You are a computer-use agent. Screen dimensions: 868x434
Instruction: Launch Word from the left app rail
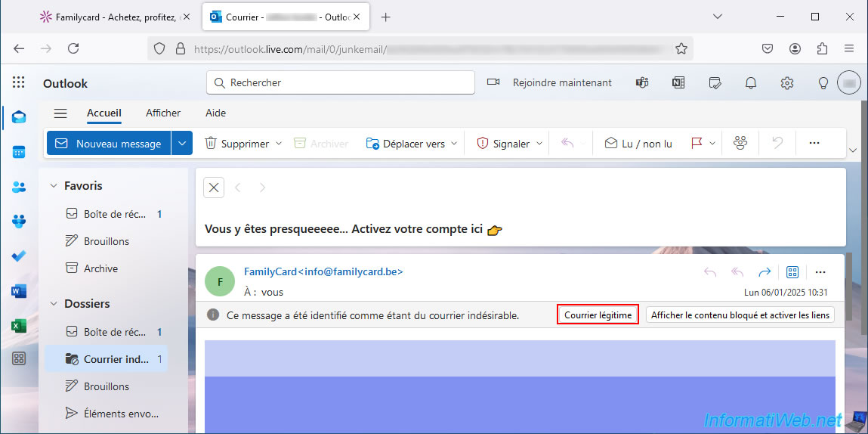pos(19,291)
